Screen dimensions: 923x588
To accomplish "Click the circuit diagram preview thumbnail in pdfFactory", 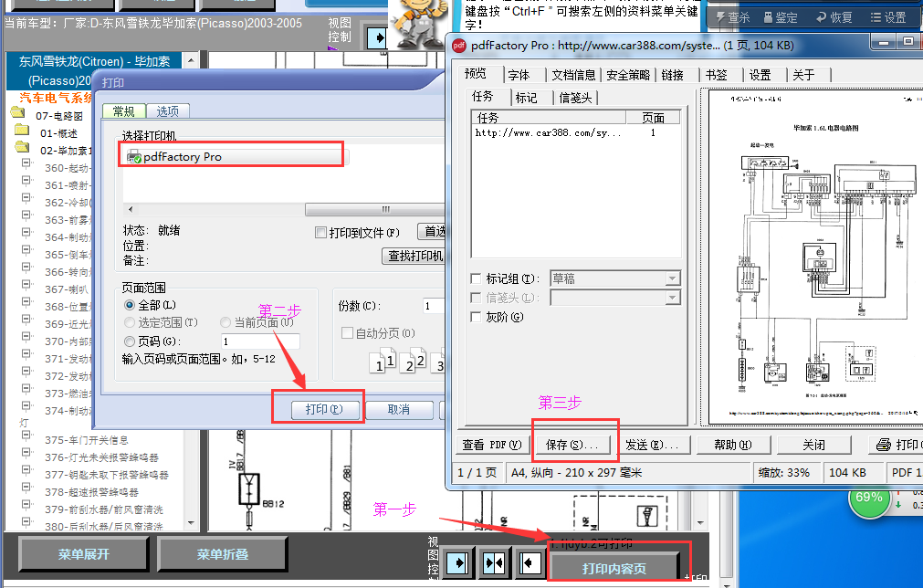I will click(x=815, y=257).
